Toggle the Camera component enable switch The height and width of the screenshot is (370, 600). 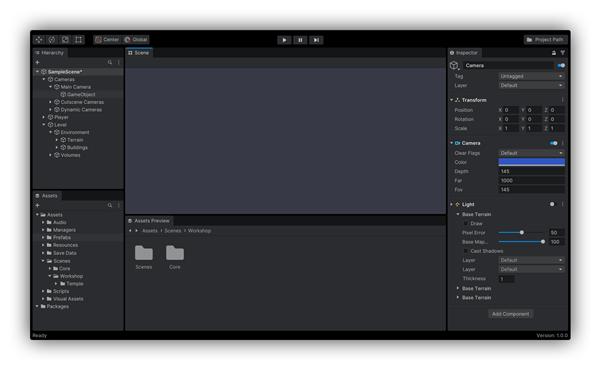point(553,143)
